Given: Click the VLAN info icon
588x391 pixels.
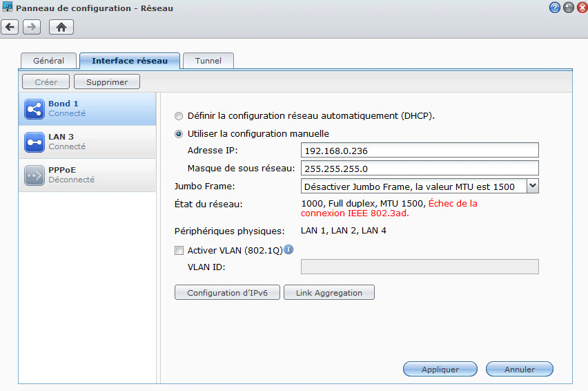Looking at the screenshot, I should click(x=288, y=249).
